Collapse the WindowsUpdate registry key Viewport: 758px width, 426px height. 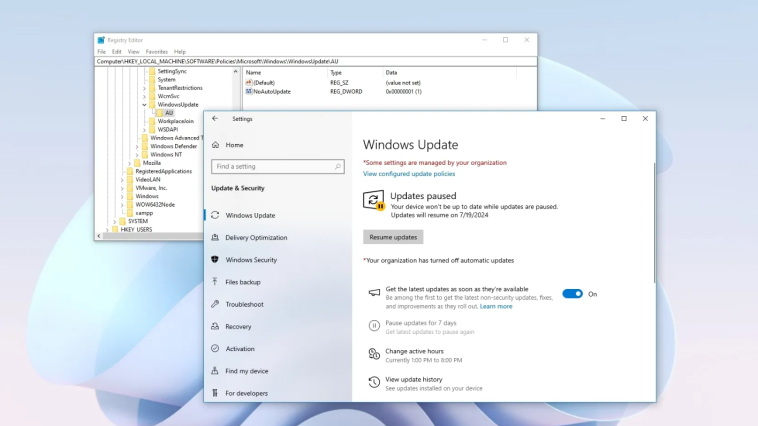tap(144, 105)
